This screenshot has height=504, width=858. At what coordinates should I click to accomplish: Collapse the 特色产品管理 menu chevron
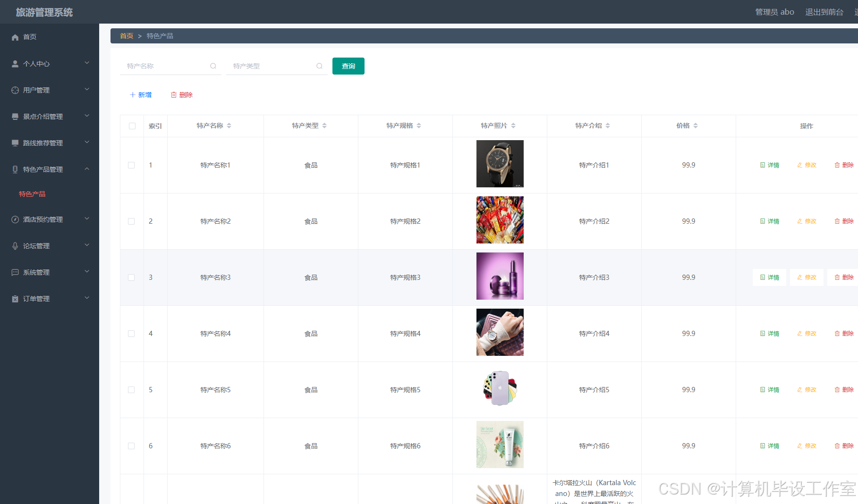click(87, 168)
